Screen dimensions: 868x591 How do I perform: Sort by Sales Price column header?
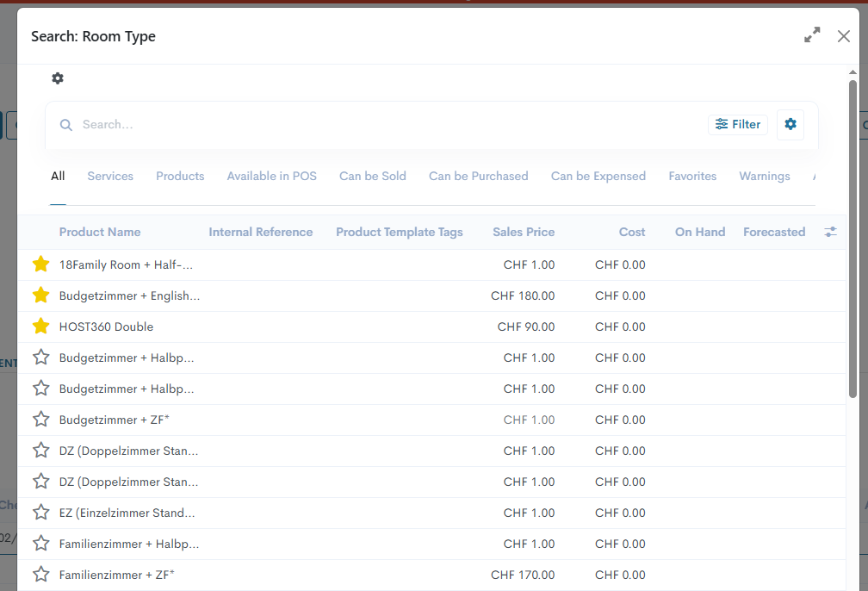[x=523, y=232]
